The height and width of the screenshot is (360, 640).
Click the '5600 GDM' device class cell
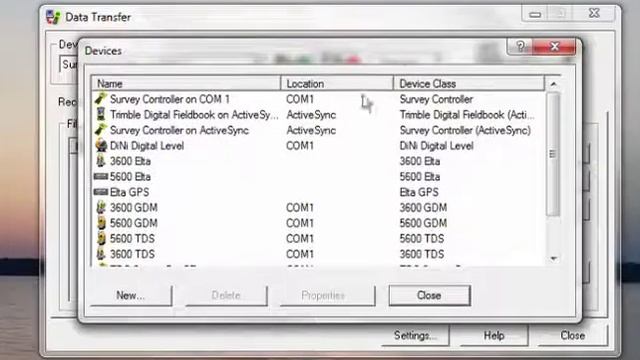click(x=423, y=223)
